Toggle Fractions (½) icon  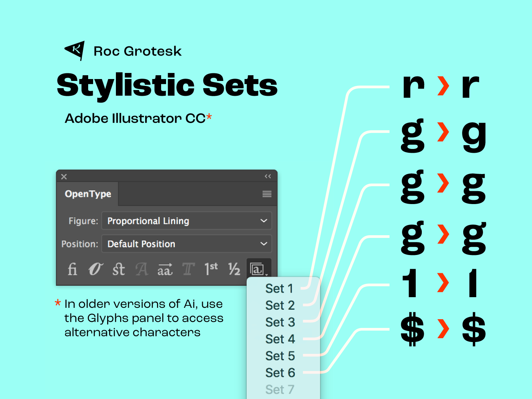pos(234,269)
